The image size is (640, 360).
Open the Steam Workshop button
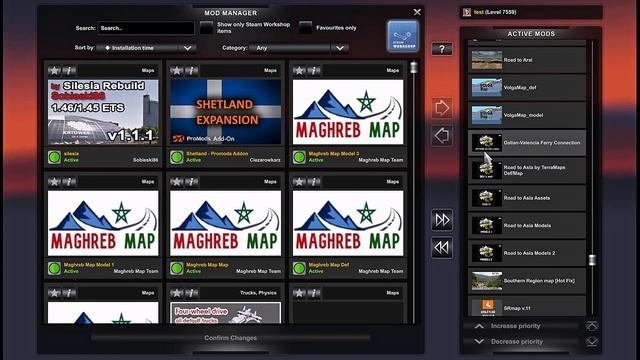click(403, 36)
